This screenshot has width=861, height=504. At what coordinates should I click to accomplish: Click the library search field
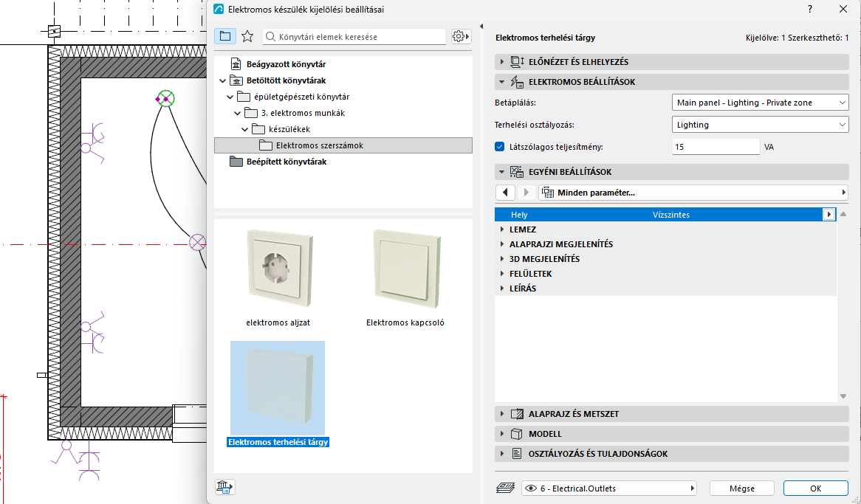click(354, 37)
